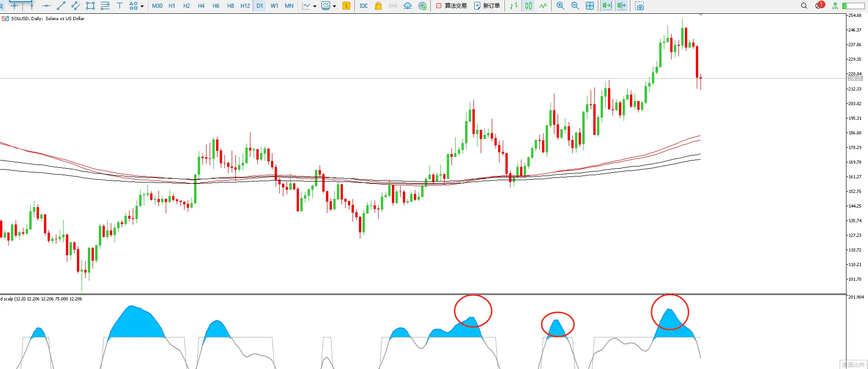Image resolution: width=868 pixels, height=369 pixels.
Task: Click 新订单 new order button
Action: click(x=487, y=6)
